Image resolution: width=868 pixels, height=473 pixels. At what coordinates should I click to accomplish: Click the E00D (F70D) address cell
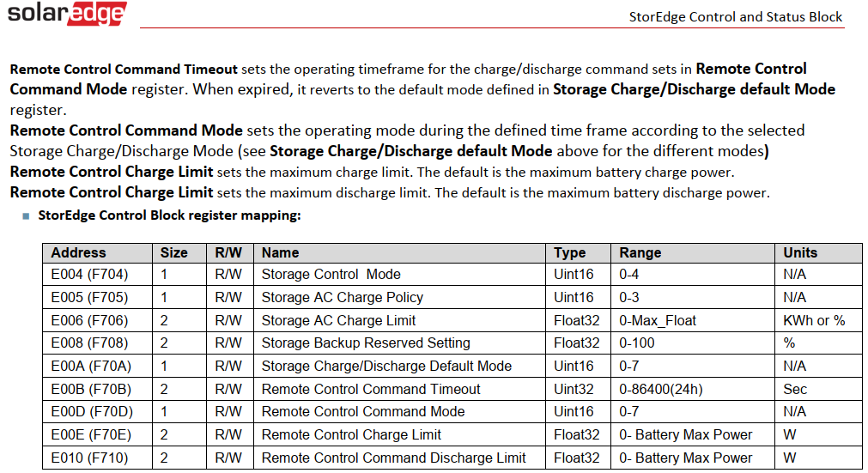click(89, 412)
